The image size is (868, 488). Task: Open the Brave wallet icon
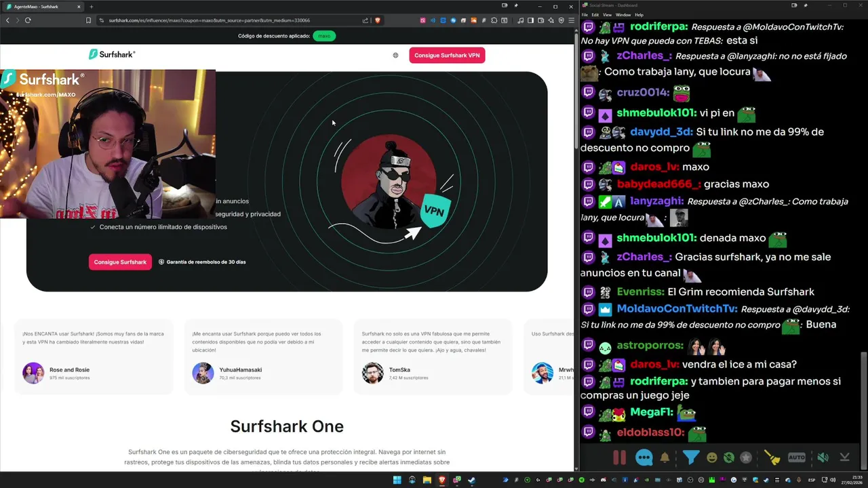[x=541, y=20]
